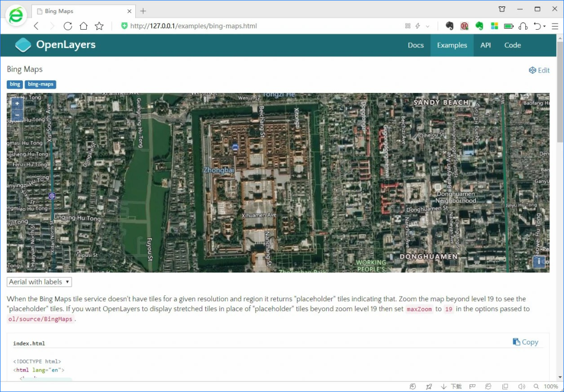Open the API section in navigation
Viewport: 564px width, 392px height.
[x=485, y=45]
